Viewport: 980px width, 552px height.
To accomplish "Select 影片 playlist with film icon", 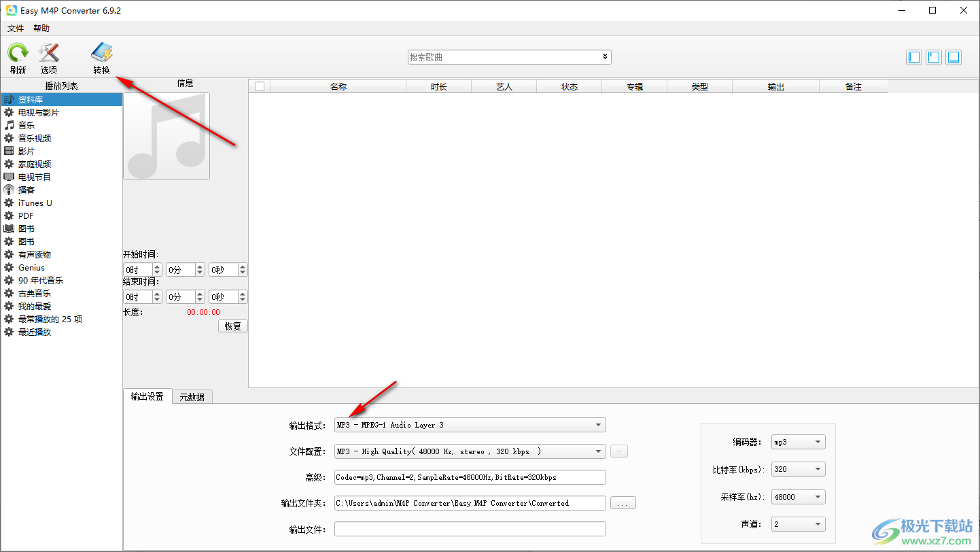I will coord(62,151).
